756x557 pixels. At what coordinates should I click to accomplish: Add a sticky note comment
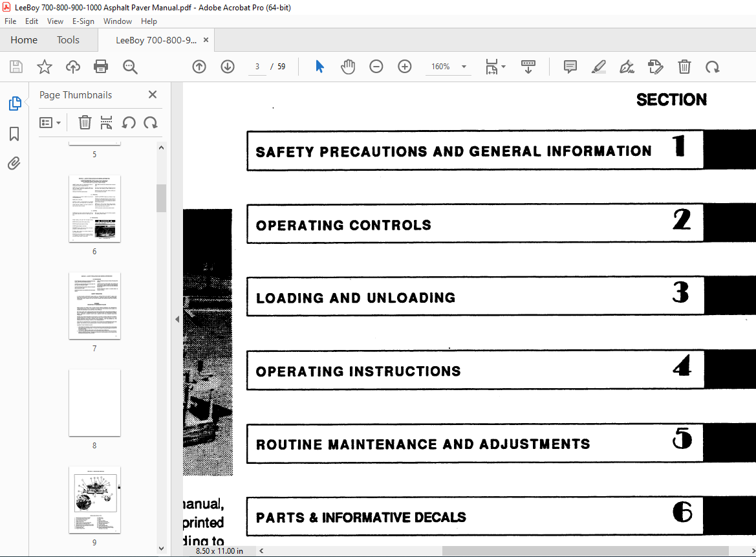(570, 67)
